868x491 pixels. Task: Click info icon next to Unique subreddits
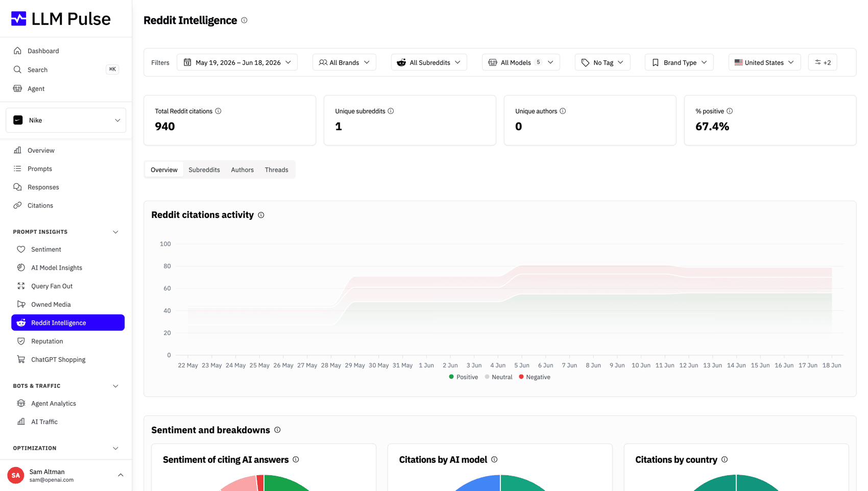click(x=391, y=111)
